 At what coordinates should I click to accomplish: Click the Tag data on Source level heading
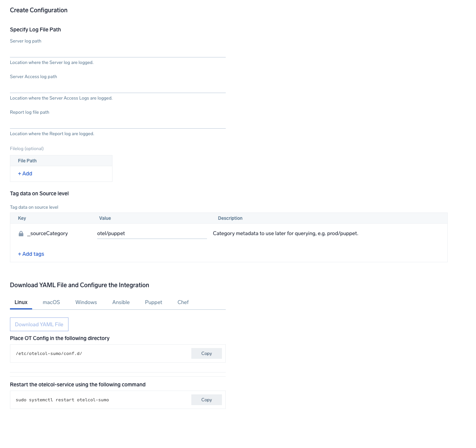(39, 193)
